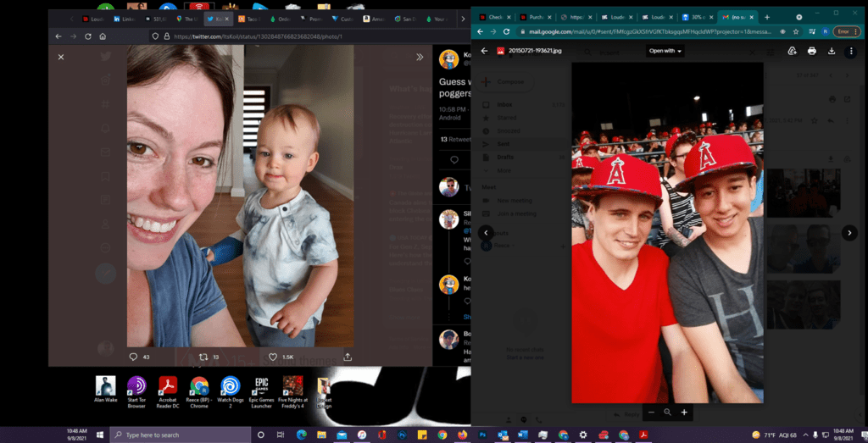The width and height of the screenshot is (868, 443).
Task: Select Acrobat Reader DC desktop shortcut
Action: pos(168,392)
